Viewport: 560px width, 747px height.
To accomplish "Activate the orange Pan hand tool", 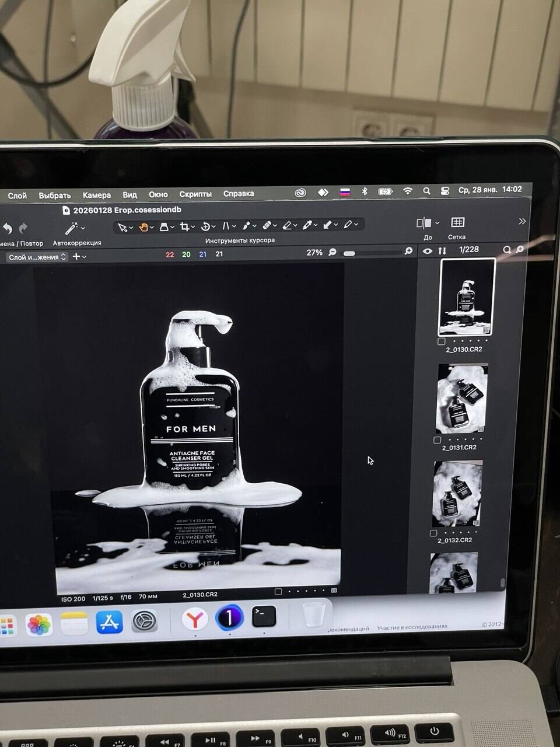I will (x=143, y=226).
